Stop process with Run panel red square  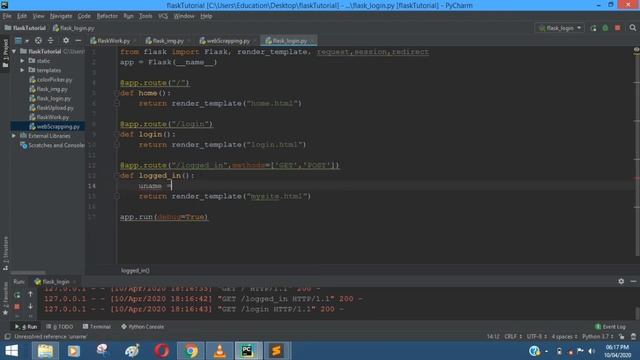17,306
